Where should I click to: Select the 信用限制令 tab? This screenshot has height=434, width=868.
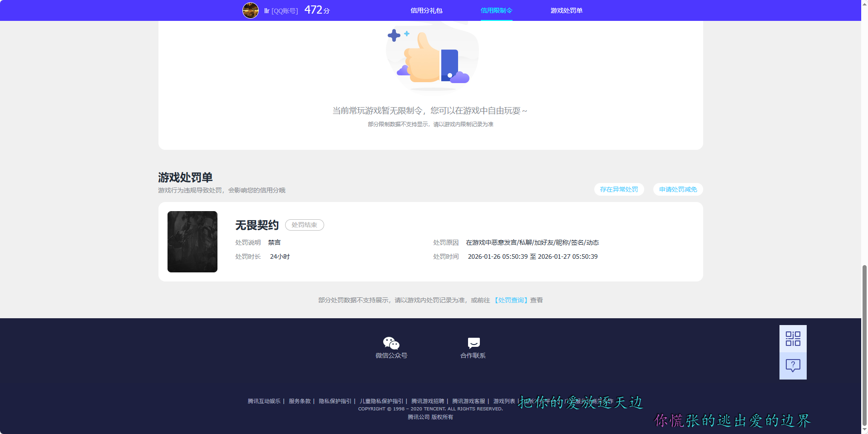point(496,10)
